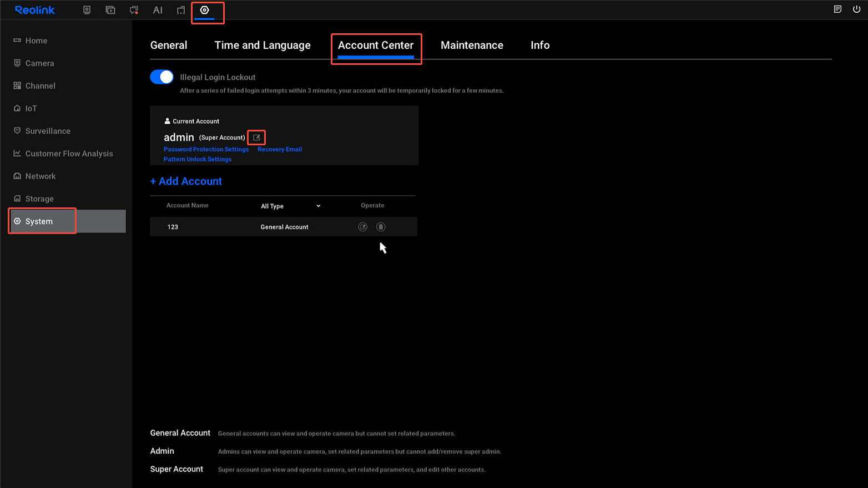Open the All Type filter dropdown
The width and height of the screenshot is (868, 488).
(x=290, y=206)
